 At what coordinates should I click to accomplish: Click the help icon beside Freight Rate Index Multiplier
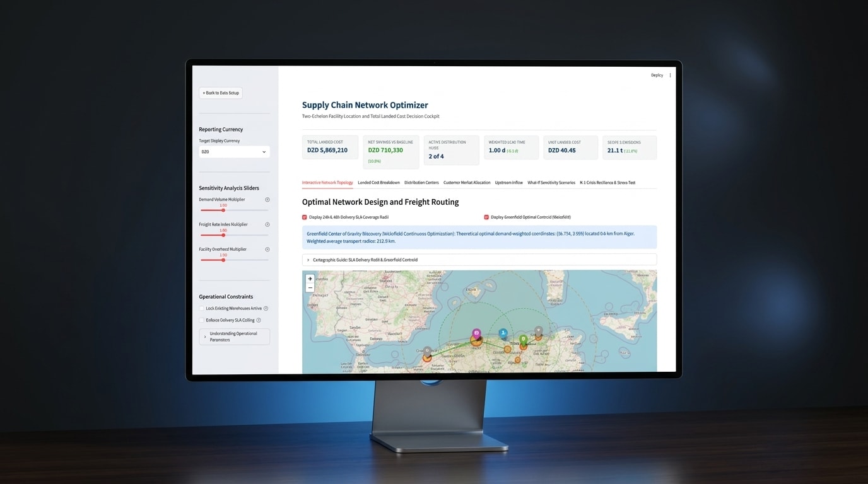tap(267, 224)
